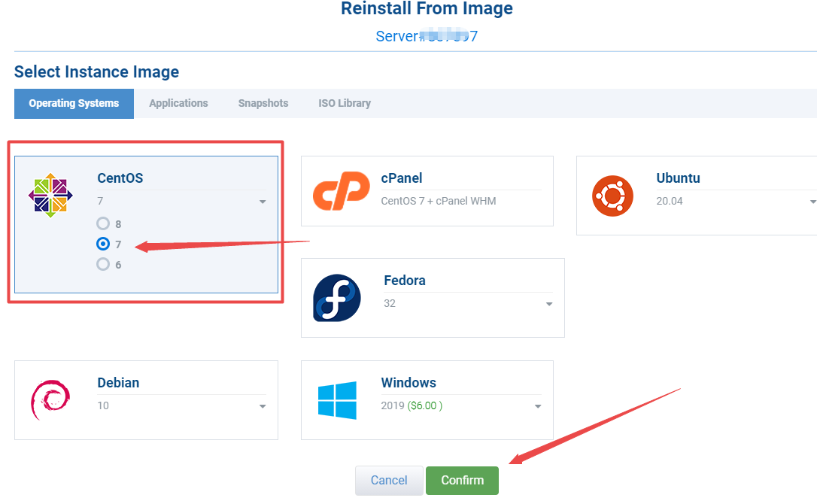This screenshot has width=817, height=504.
Task: Click the Debian card title
Action: point(118,382)
